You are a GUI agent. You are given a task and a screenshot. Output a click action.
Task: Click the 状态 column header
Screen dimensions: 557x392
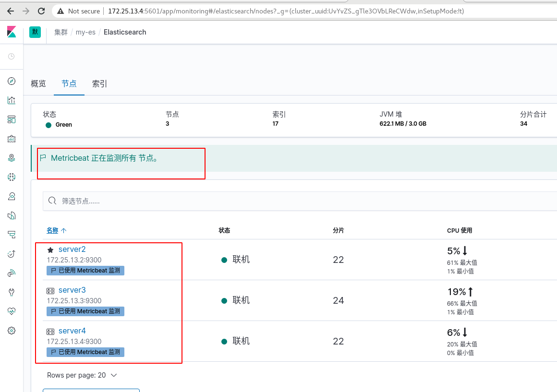[x=225, y=230]
